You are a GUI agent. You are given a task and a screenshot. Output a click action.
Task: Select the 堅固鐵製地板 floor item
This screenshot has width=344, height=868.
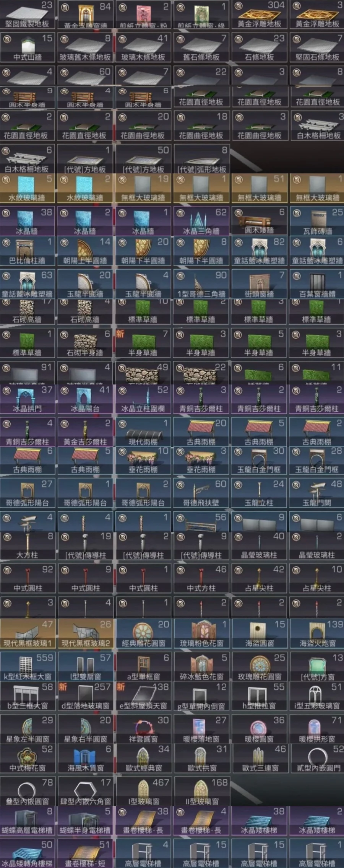28,15
